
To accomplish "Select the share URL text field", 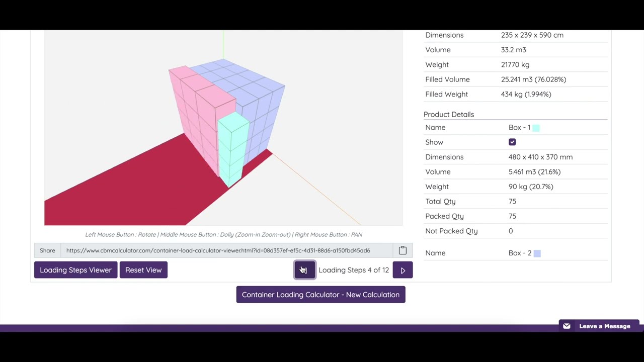I will [x=226, y=250].
